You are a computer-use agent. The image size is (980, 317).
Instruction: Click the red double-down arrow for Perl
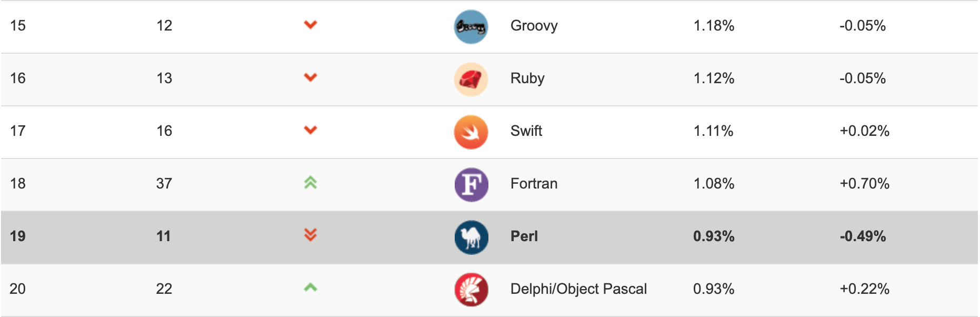[311, 235]
